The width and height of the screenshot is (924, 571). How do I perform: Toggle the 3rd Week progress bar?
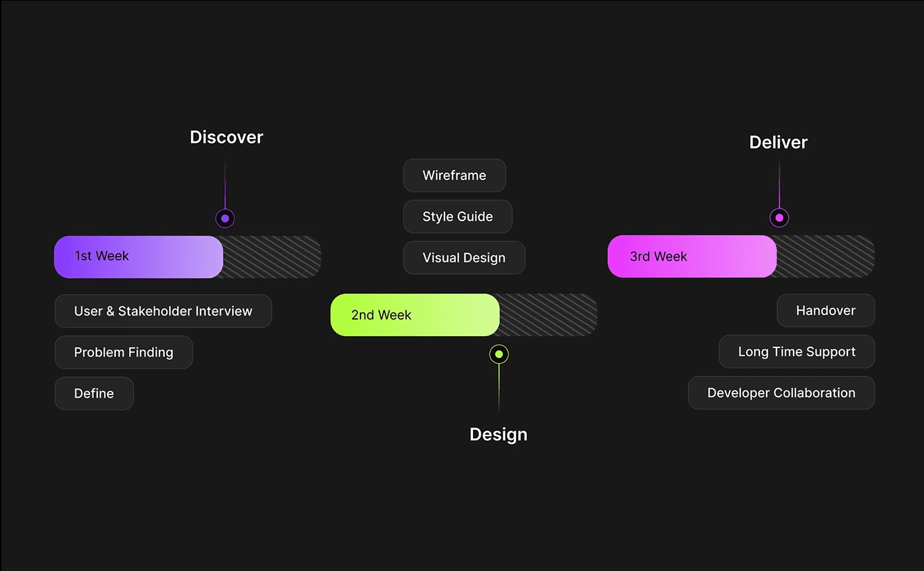[741, 257]
